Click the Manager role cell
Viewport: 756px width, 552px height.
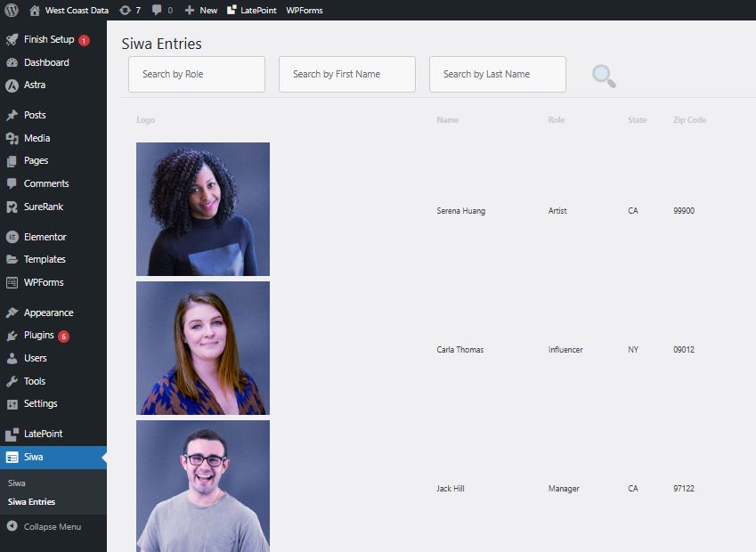point(564,489)
